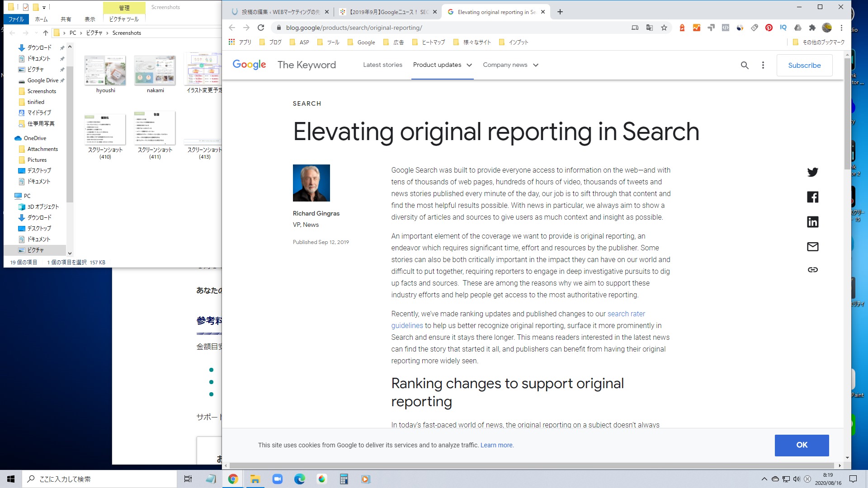This screenshot has height=488, width=868.
Task: Select nakami image thumbnail in Explorer
Action: click(155, 70)
